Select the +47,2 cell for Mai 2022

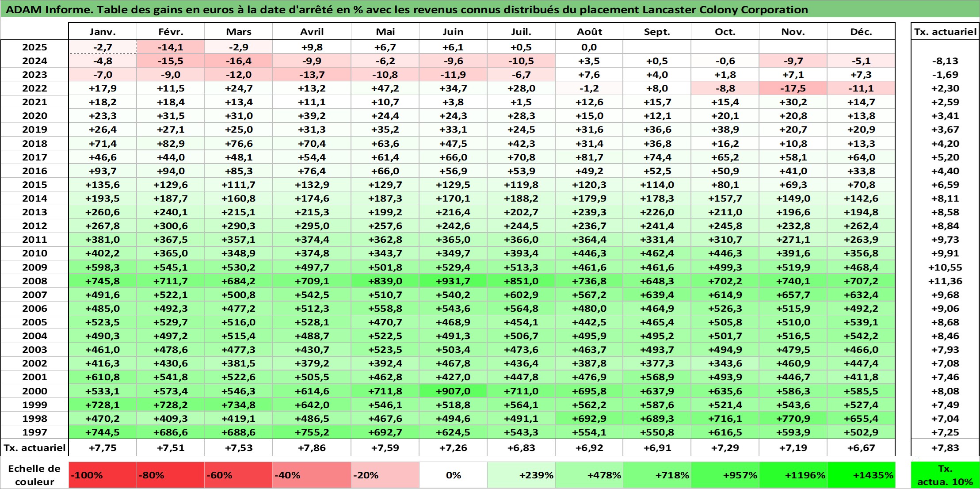(x=385, y=88)
